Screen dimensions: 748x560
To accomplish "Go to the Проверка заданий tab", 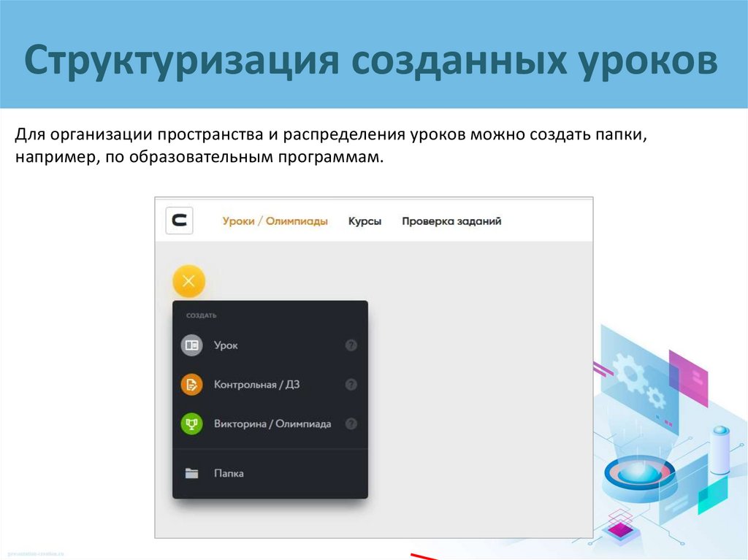I will pos(451,221).
